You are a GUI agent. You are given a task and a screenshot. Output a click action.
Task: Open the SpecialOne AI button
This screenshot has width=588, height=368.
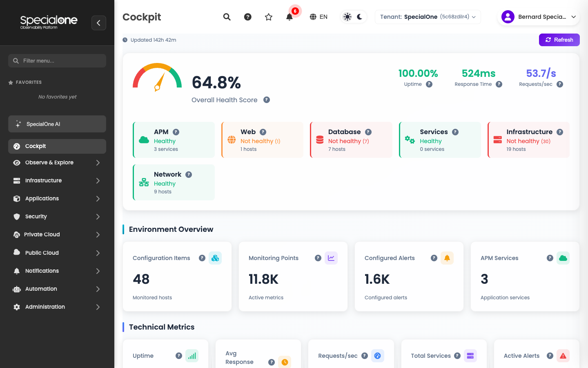(57, 124)
